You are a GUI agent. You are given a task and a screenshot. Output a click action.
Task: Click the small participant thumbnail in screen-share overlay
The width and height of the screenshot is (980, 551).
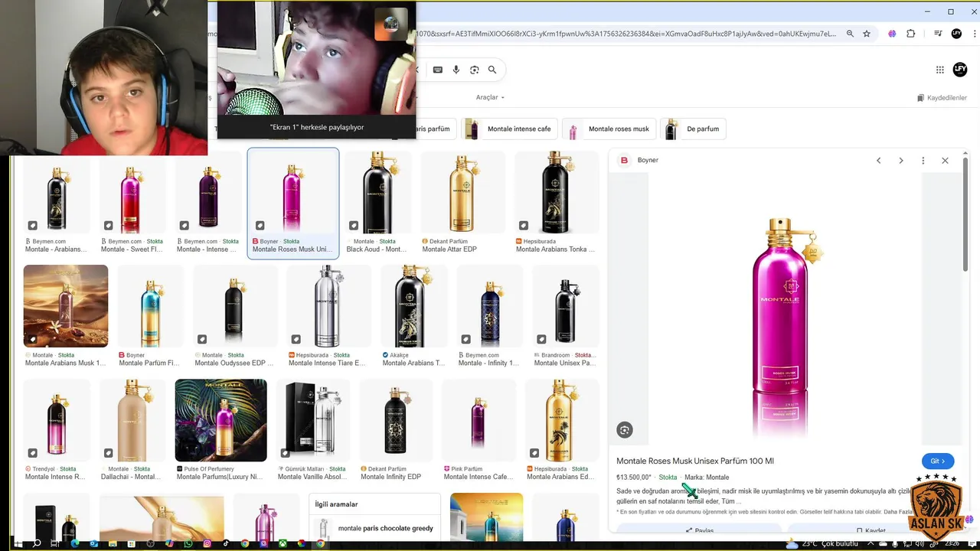click(391, 24)
